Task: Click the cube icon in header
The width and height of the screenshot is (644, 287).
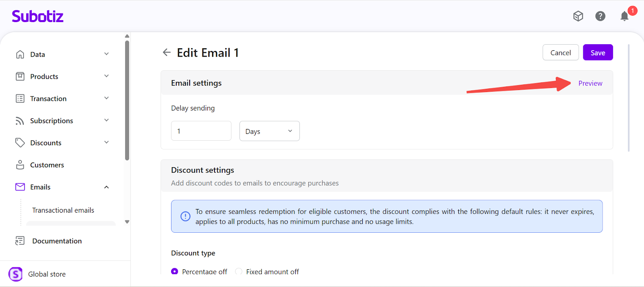Action: (x=578, y=16)
